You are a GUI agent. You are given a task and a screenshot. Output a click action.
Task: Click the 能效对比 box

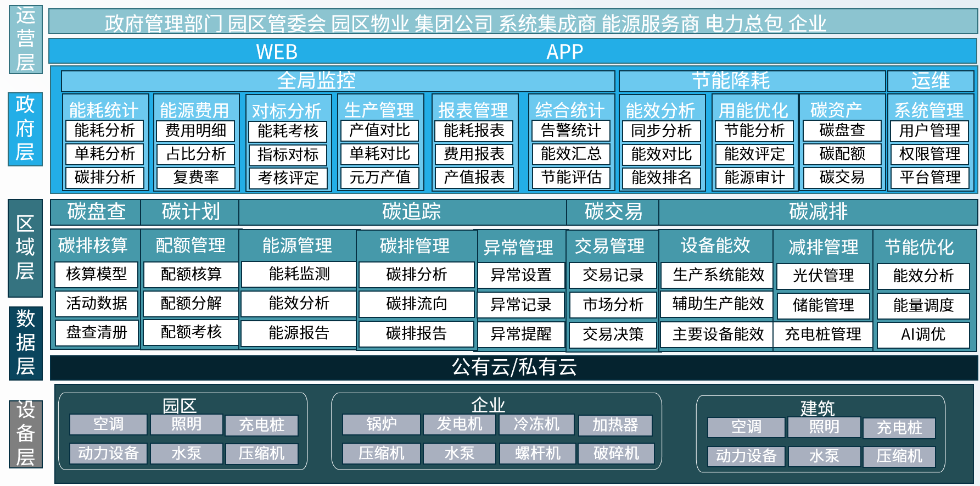click(x=662, y=154)
